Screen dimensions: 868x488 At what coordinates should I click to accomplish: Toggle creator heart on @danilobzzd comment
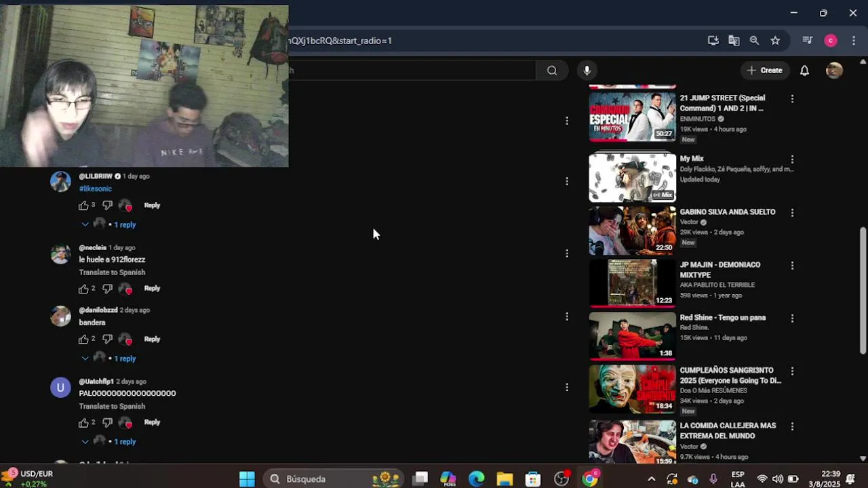(125, 340)
